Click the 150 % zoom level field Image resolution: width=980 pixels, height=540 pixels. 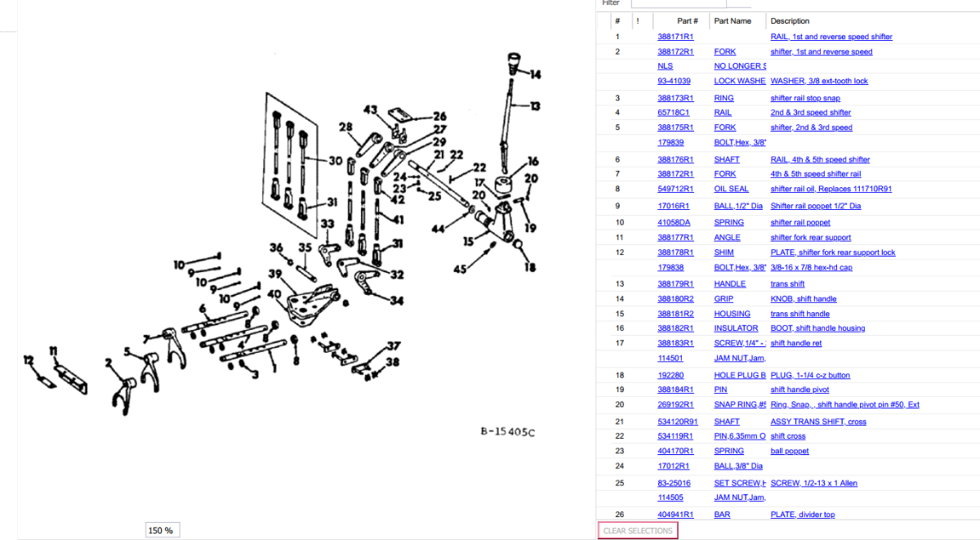(162, 529)
